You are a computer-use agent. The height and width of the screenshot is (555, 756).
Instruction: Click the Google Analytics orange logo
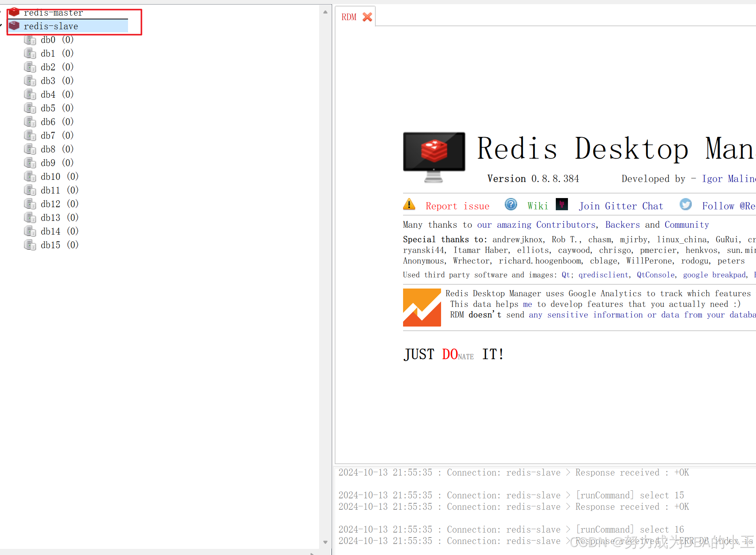point(422,308)
